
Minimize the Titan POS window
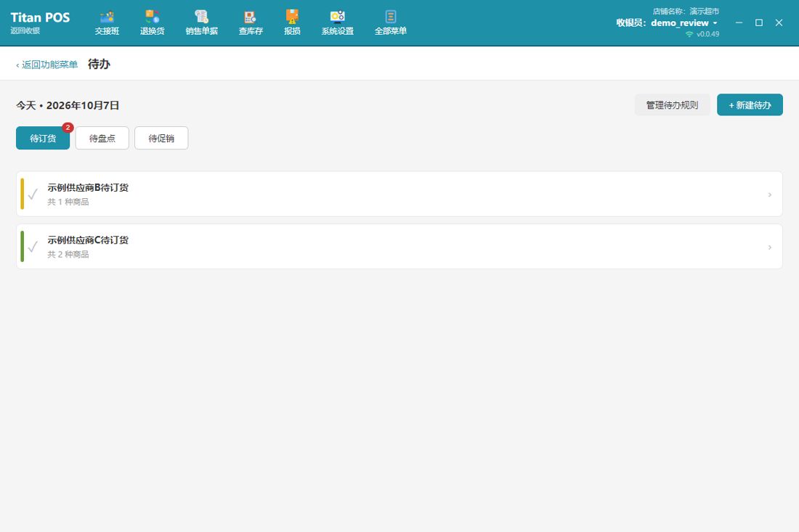pos(739,22)
